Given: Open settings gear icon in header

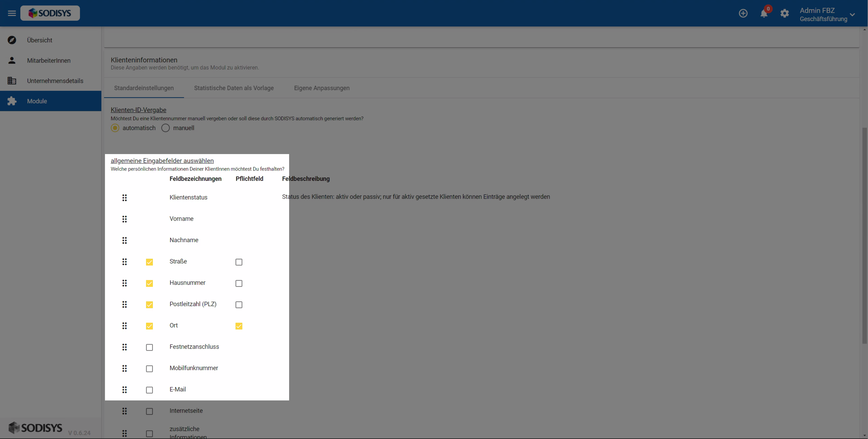Looking at the screenshot, I should coord(784,13).
